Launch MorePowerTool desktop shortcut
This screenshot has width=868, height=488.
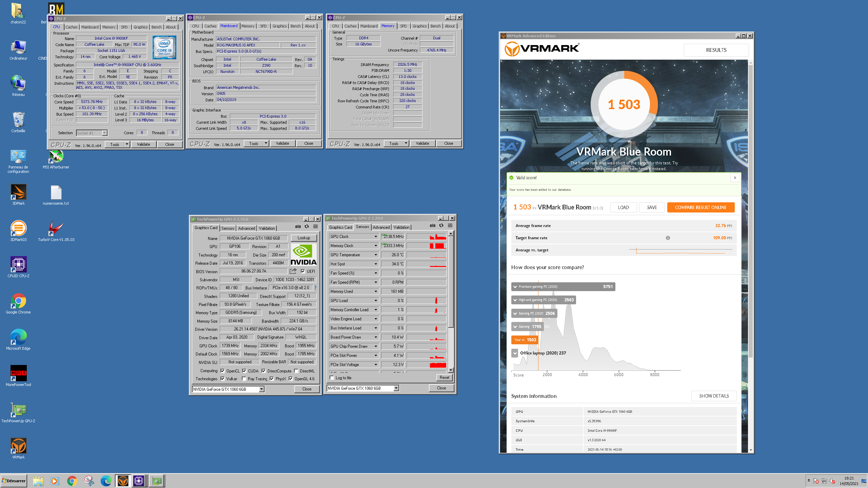pos(18,376)
